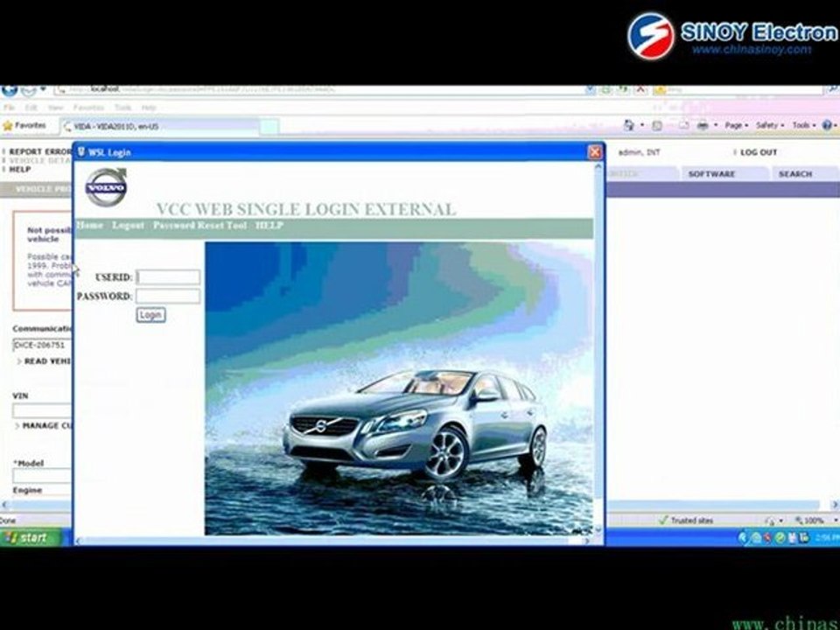Click the taskbar clock

click(x=827, y=537)
